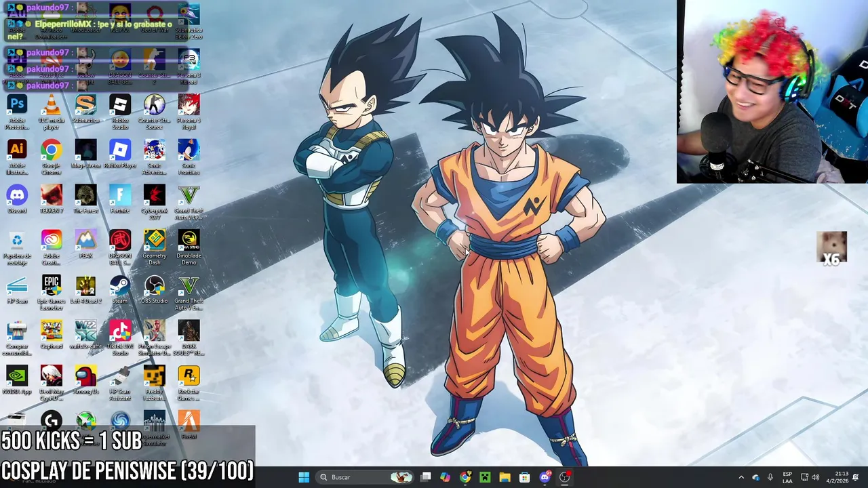The height and width of the screenshot is (488, 868).
Task: Open File Explorer from taskbar
Action: [x=505, y=477]
